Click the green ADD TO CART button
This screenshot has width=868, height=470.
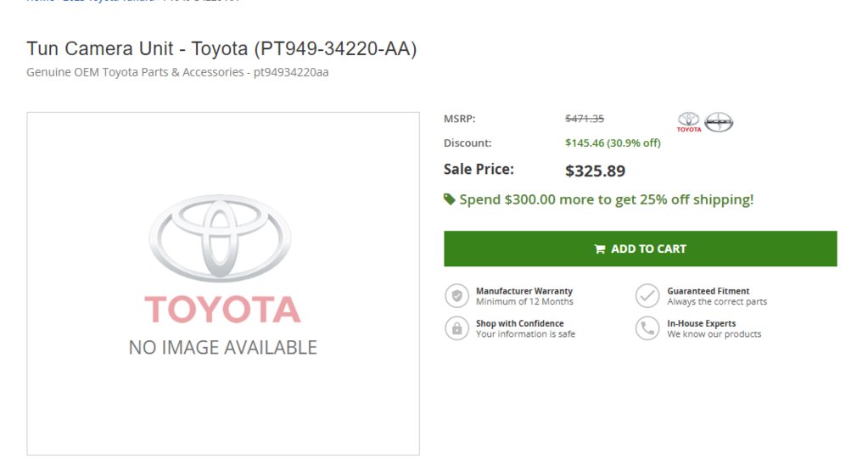640,249
